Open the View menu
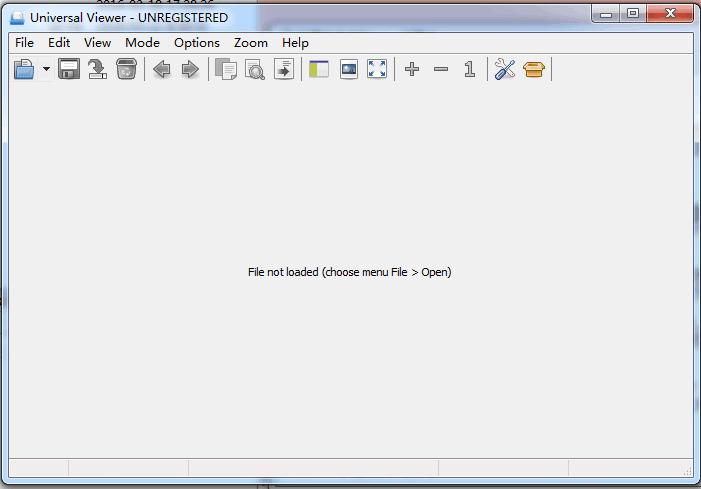The image size is (701, 489). [97, 43]
